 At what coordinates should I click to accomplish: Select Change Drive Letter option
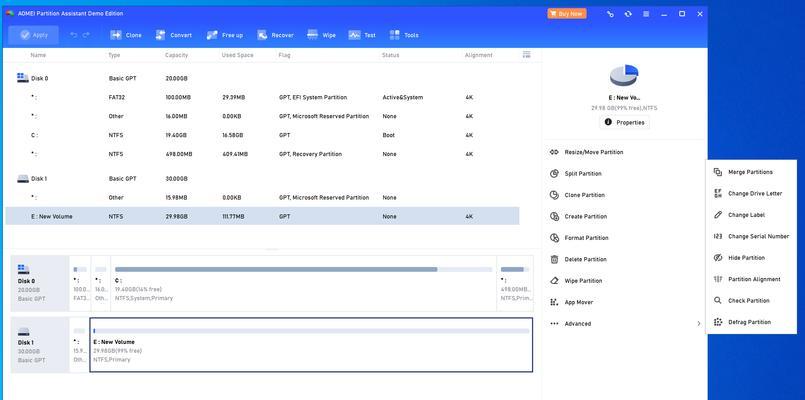point(751,194)
